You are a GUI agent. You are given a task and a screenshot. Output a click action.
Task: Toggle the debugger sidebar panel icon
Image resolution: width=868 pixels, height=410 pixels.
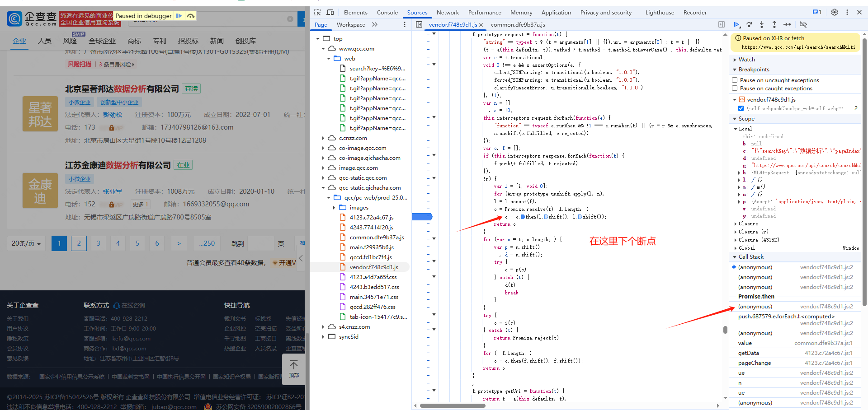click(x=722, y=24)
